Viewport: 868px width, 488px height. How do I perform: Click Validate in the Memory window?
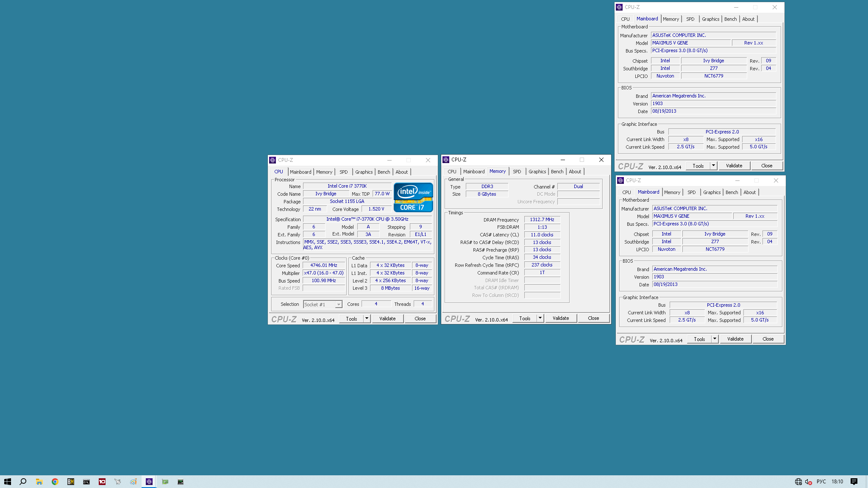click(561, 318)
